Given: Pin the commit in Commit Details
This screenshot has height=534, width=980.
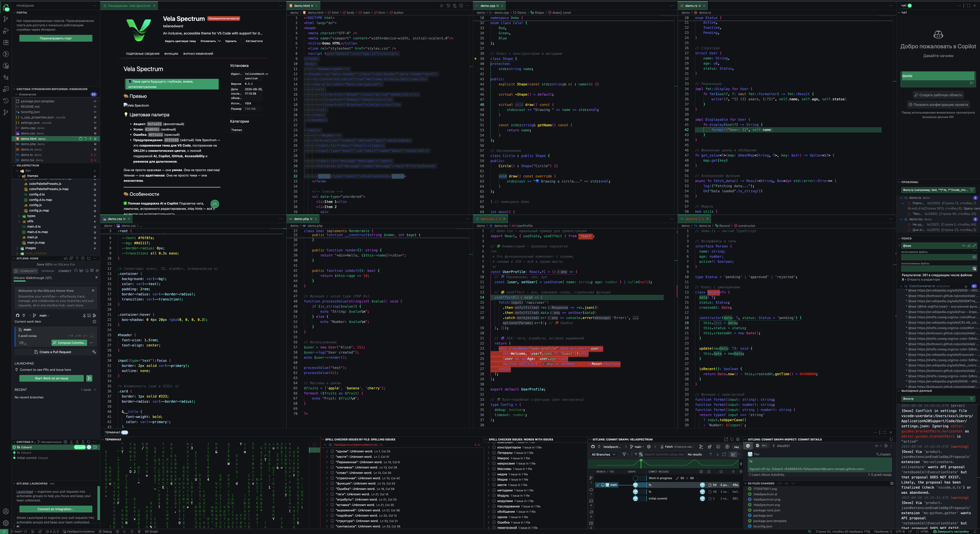Looking at the screenshot, I should click(x=877, y=446).
